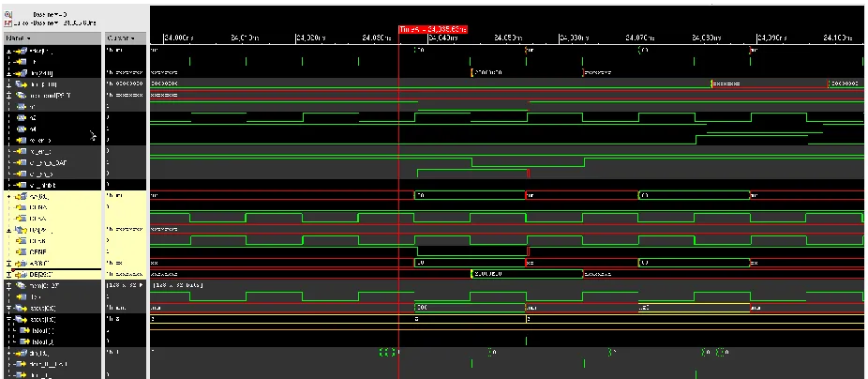Viewport: 868px width, 379px height.
Task: Click the bus icon beside DB
Action: 21,274
